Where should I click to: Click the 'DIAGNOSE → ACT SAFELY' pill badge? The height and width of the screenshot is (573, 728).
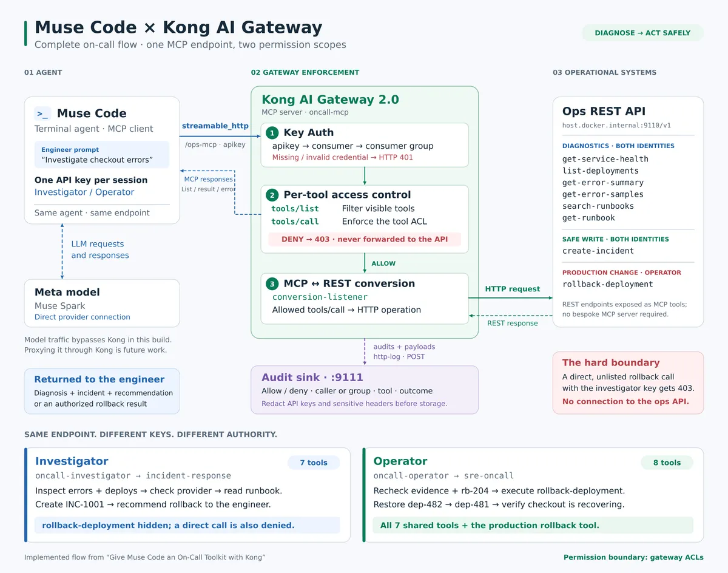click(642, 33)
